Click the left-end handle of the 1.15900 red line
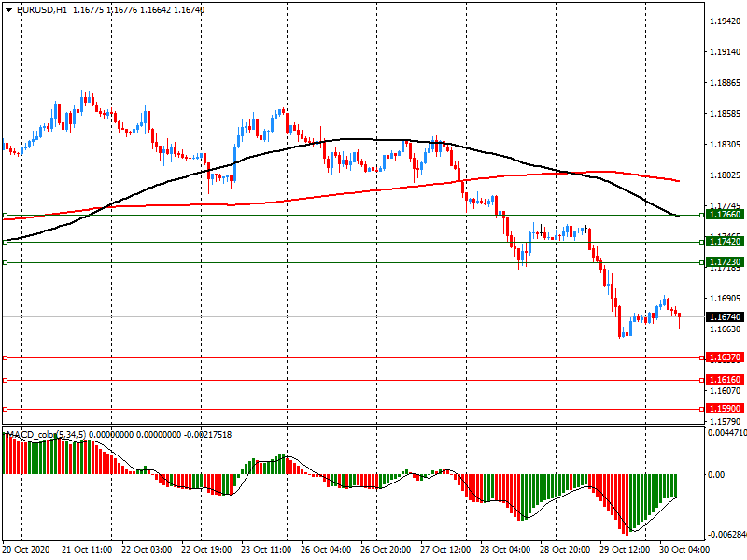Viewport: 747px width, 560px height. click(x=6, y=410)
